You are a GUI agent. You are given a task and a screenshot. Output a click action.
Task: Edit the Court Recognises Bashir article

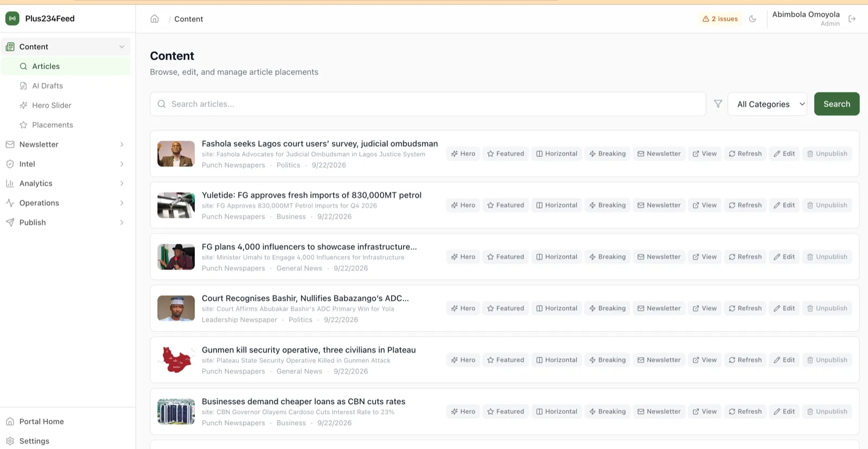pos(784,308)
